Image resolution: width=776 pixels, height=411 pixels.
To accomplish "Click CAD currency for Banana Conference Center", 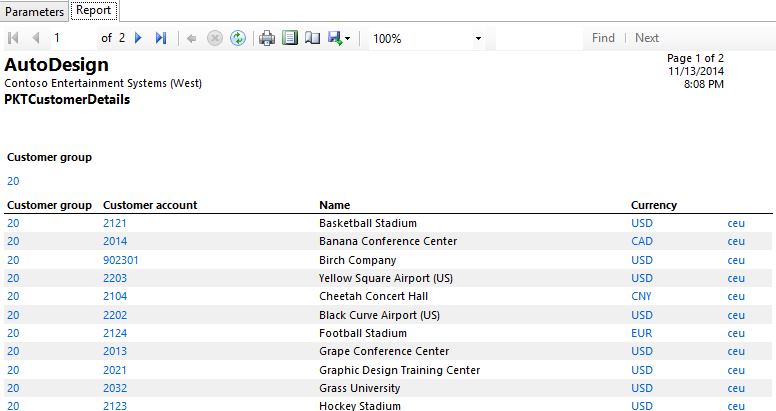I will click(642, 241).
